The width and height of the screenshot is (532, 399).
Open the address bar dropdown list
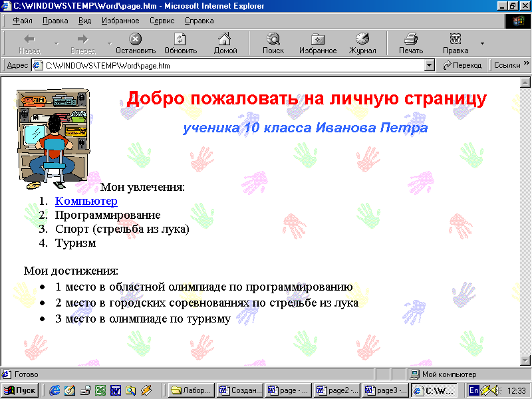[430, 65]
